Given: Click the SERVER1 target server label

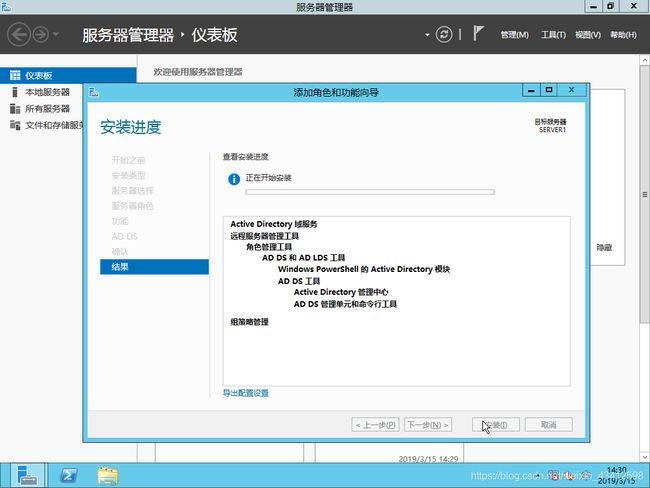Looking at the screenshot, I should (x=552, y=130).
